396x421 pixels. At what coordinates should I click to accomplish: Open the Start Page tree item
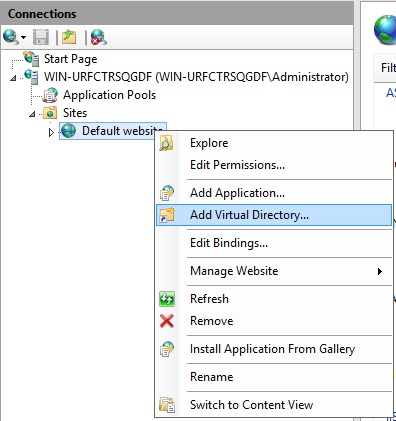tap(70, 59)
